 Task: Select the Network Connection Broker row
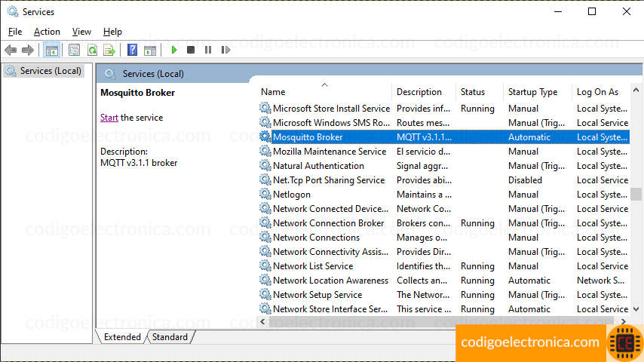pos(444,223)
